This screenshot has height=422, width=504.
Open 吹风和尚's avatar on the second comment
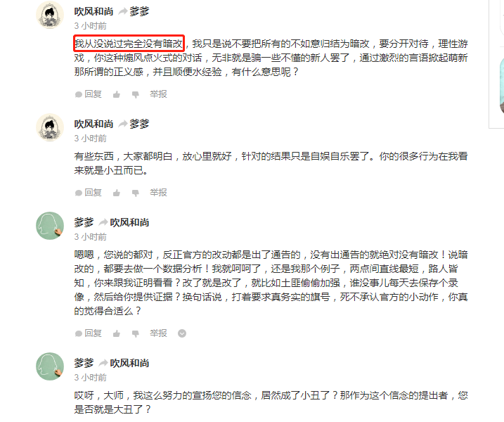click(x=50, y=127)
